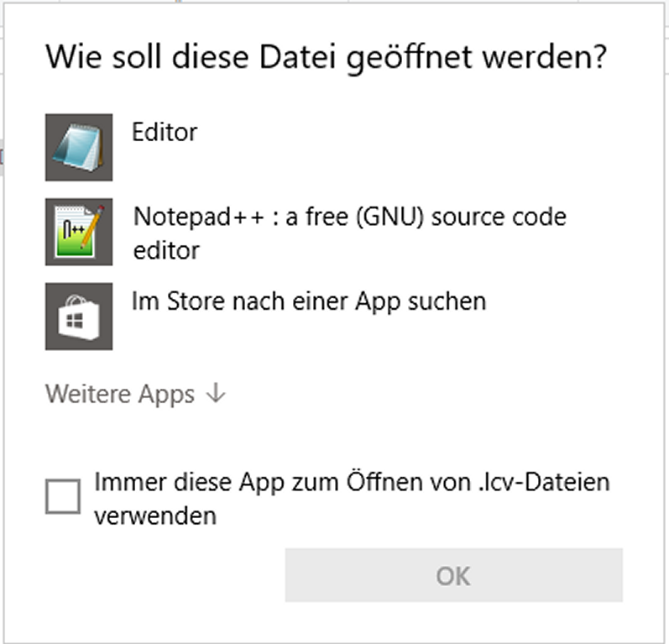
Task: Enable the always-use-this-app checkbox
Action: point(63,496)
